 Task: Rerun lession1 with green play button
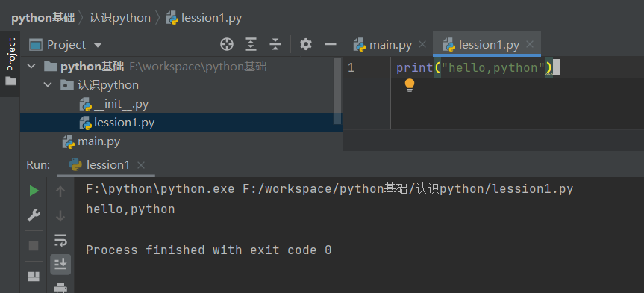[x=34, y=191]
